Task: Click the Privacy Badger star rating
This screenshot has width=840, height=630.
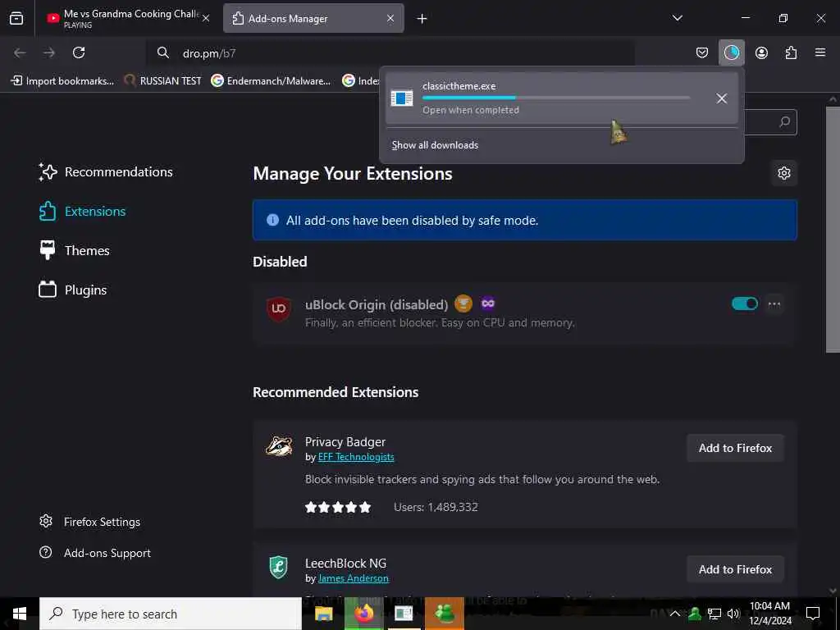Action: [x=337, y=507]
